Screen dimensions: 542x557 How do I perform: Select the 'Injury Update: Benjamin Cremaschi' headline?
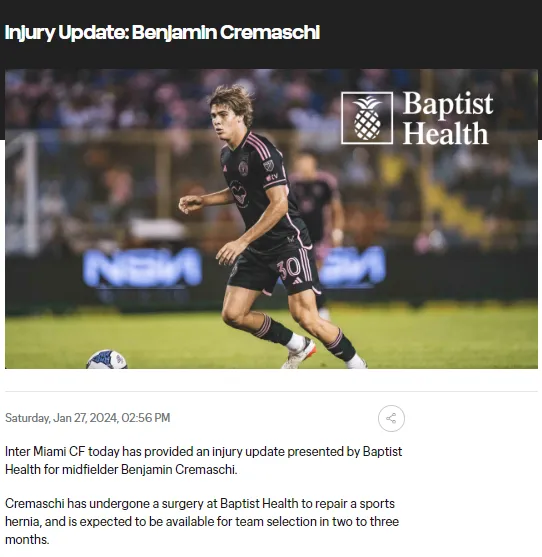point(162,32)
